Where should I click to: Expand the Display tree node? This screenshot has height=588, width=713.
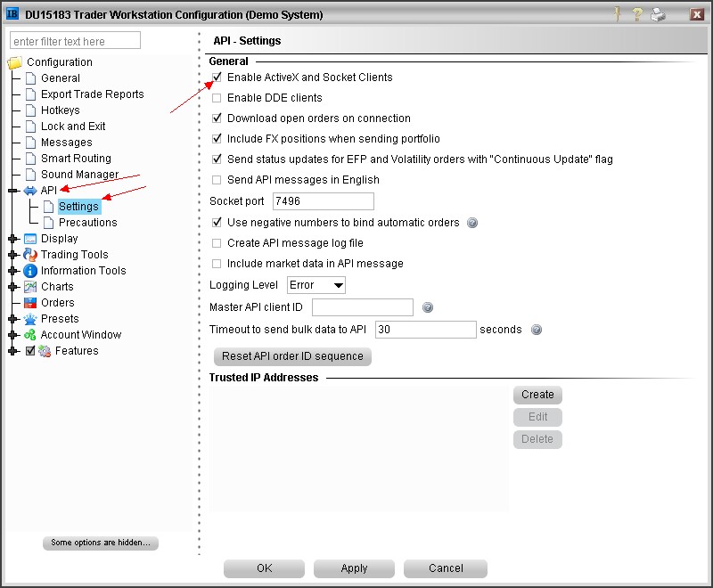coord(13,239)
